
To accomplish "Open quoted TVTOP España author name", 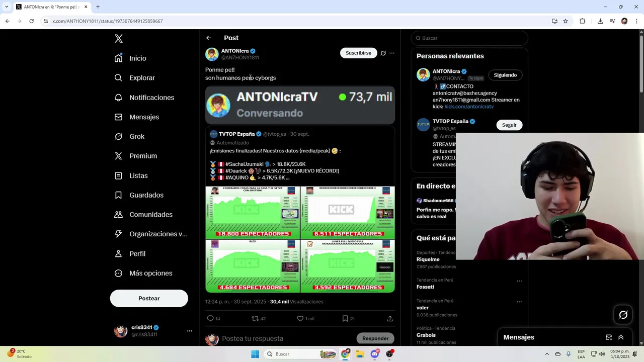I will [x=236, y=134].
